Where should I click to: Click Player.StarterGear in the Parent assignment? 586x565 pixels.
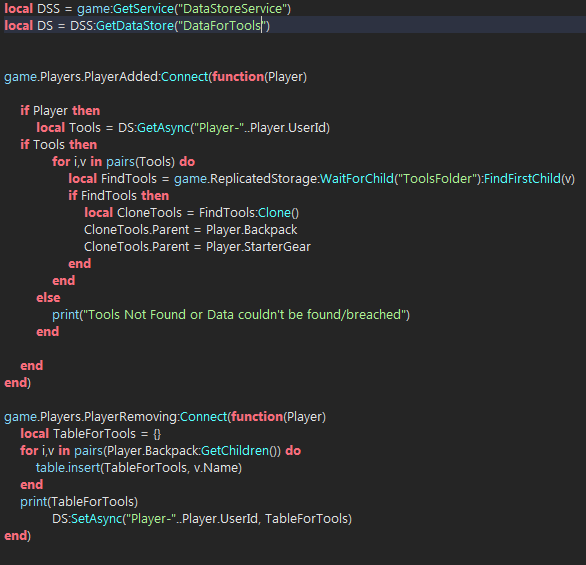[258, 247]
